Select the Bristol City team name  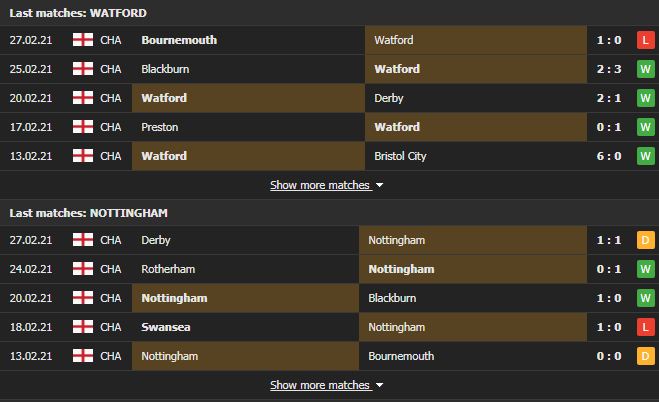400,156
